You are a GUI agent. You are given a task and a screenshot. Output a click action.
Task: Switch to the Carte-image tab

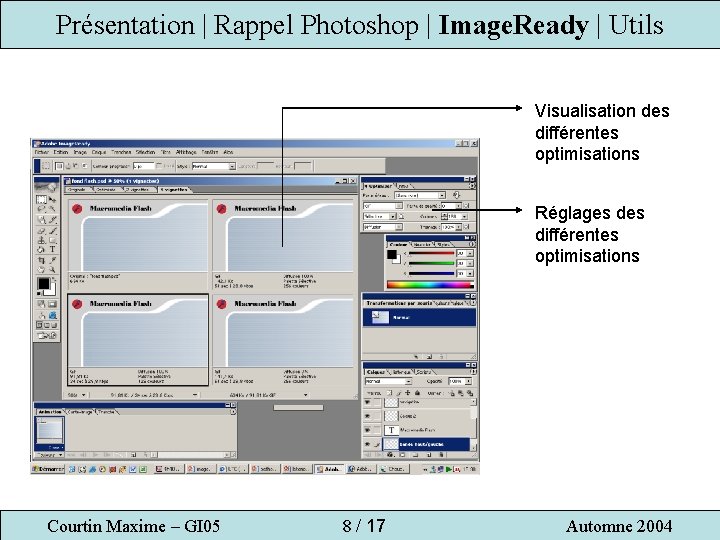(x=80, y=412)
